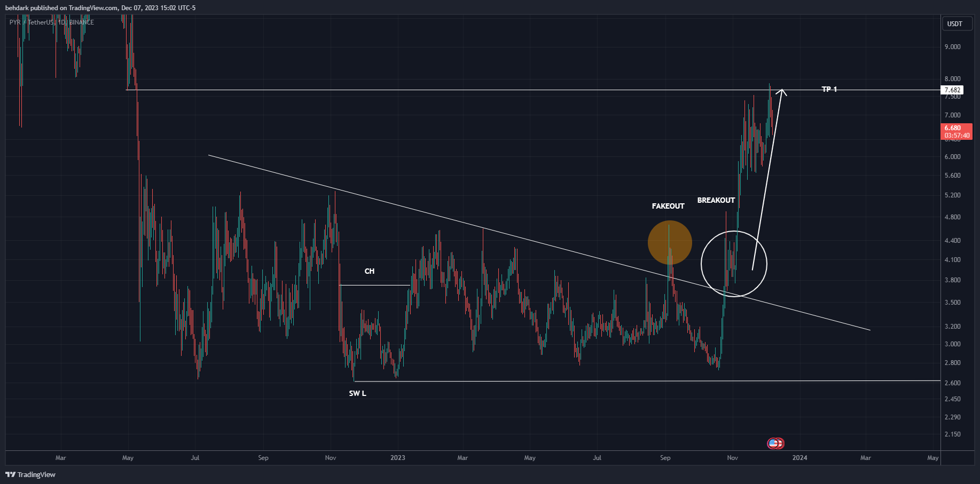Viewport: 980px width, 484px height.
Task: Click the 3.200 price axis label
Action: 953,327
